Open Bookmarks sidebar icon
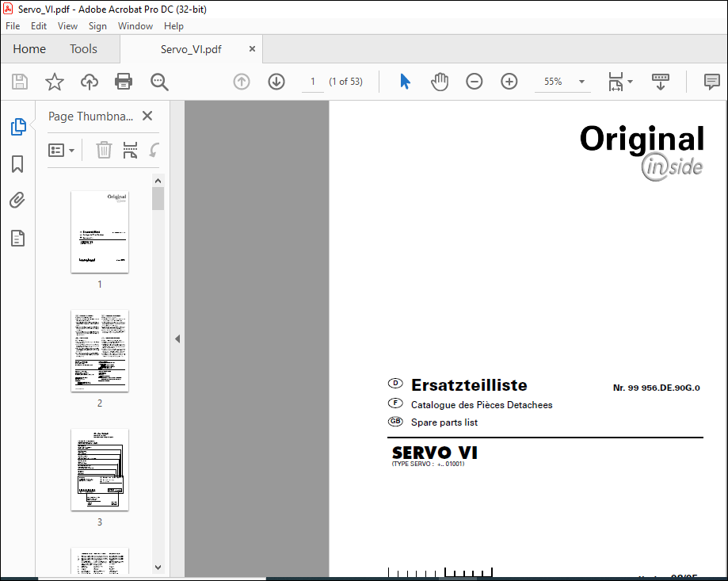This screenshot has width=728, height=581. pyautogui.click(x=17, y=164)
